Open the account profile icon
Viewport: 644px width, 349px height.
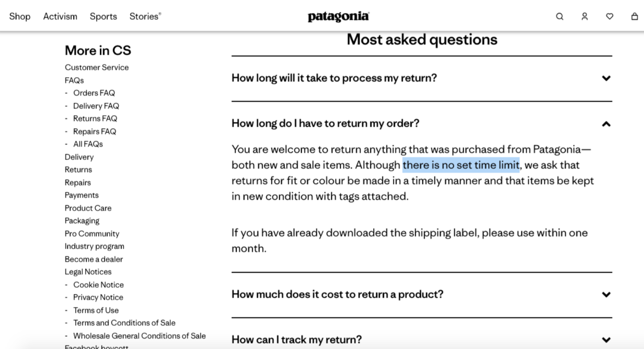[x=585, y=17]
